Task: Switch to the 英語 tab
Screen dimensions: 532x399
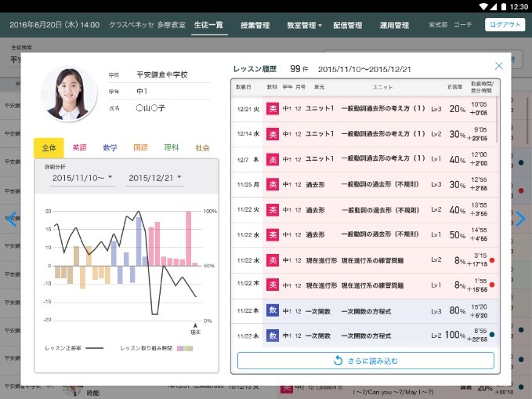Action: click(x=79, y=147)
